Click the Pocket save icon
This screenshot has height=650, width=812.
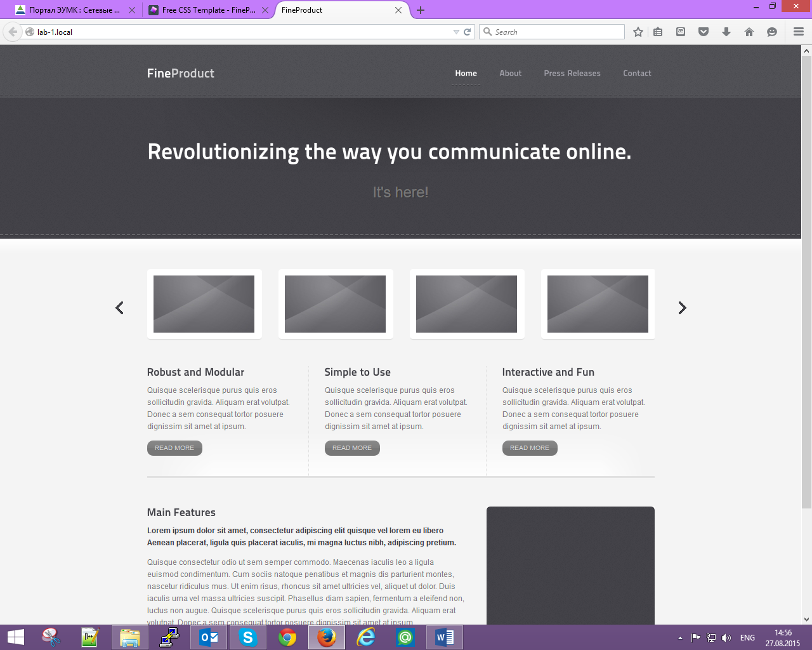coord(704,32)
